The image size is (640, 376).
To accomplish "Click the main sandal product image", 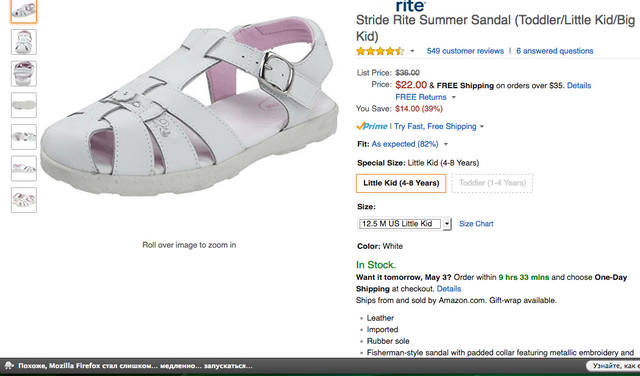I will (x=189, y=107).
